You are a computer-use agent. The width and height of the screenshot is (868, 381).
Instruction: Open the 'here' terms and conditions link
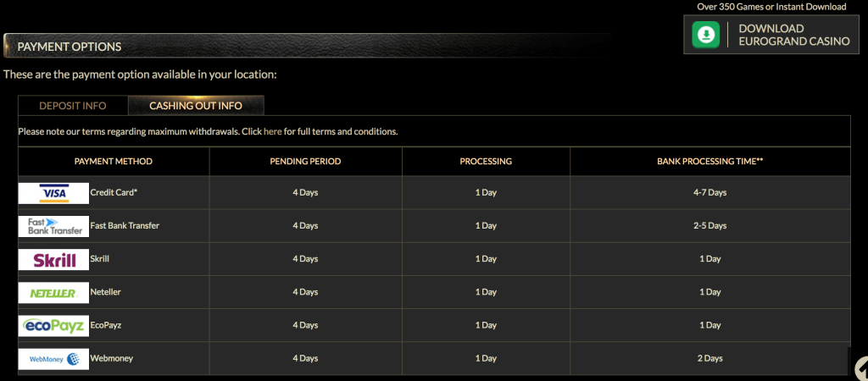click(273, 132)
